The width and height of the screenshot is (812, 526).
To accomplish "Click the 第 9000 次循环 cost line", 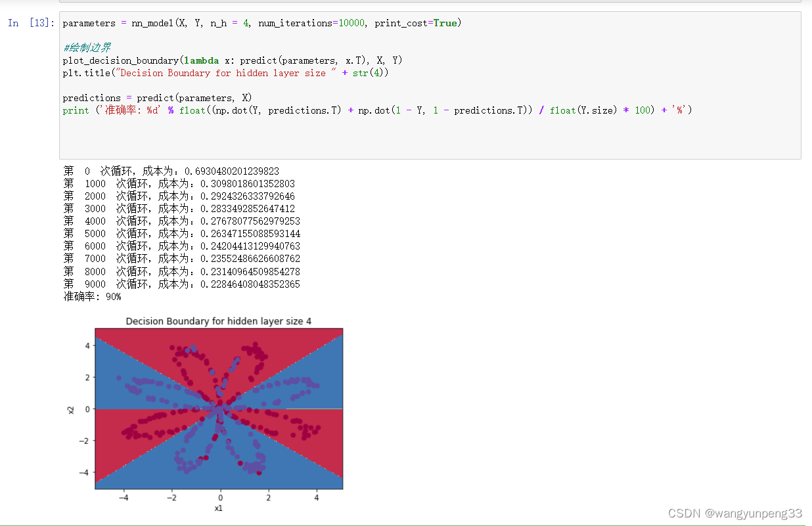I will pyautogui.click(x=181, y=284).
